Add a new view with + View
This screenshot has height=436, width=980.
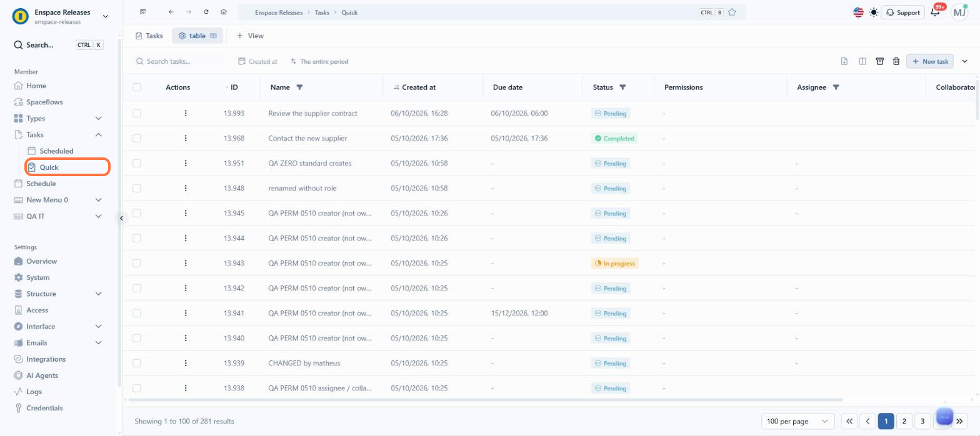click(250, 36)
